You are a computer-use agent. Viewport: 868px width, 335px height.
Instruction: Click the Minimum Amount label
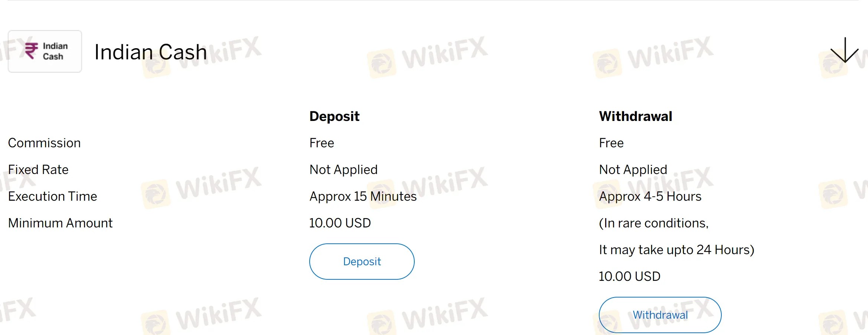60,223
